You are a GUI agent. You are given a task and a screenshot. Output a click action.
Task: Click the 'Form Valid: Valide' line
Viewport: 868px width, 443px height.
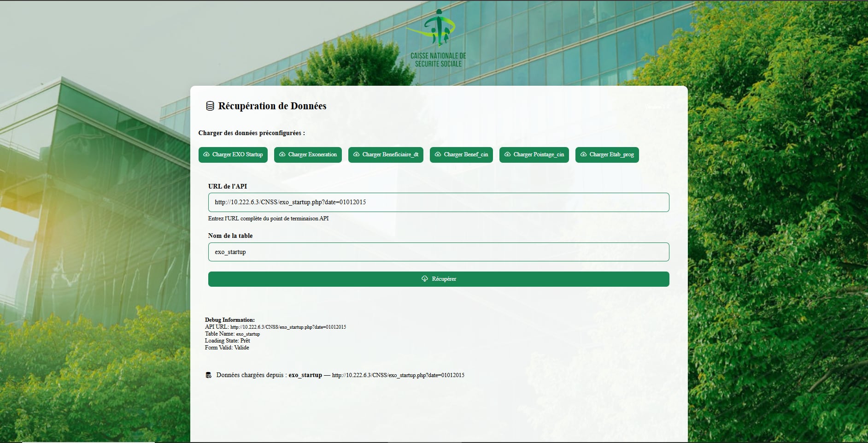(227, 348)
